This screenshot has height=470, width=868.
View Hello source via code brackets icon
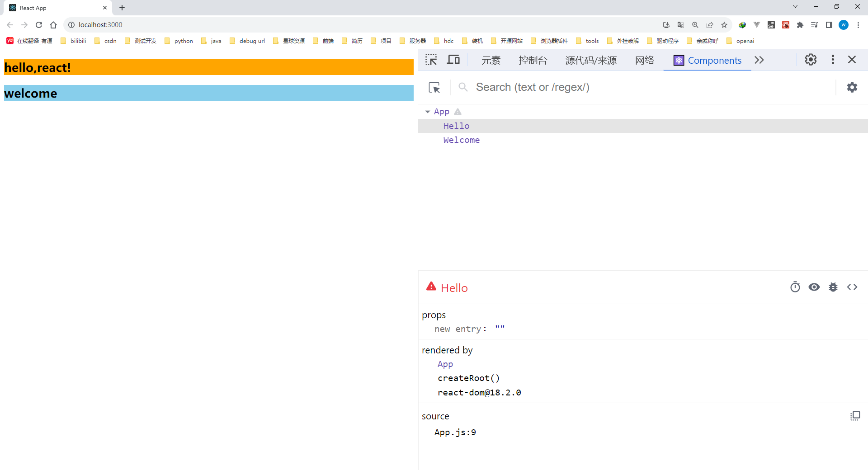(x=852, y=287)
